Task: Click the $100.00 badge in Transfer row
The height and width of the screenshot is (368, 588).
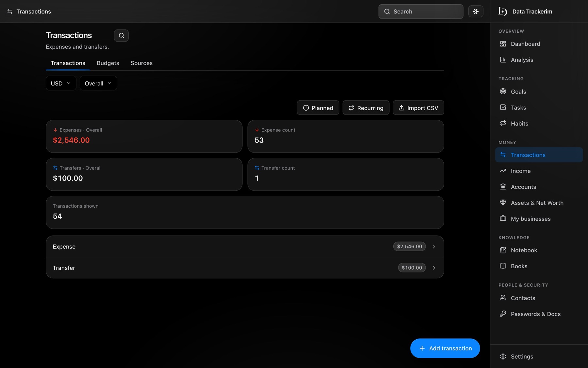Action: pos(412,268)
